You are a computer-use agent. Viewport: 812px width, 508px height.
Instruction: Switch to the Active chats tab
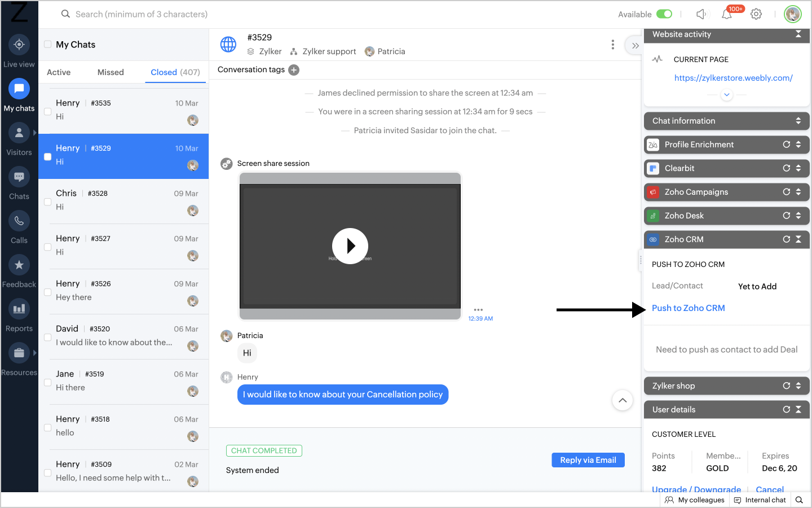pos(59,72)
